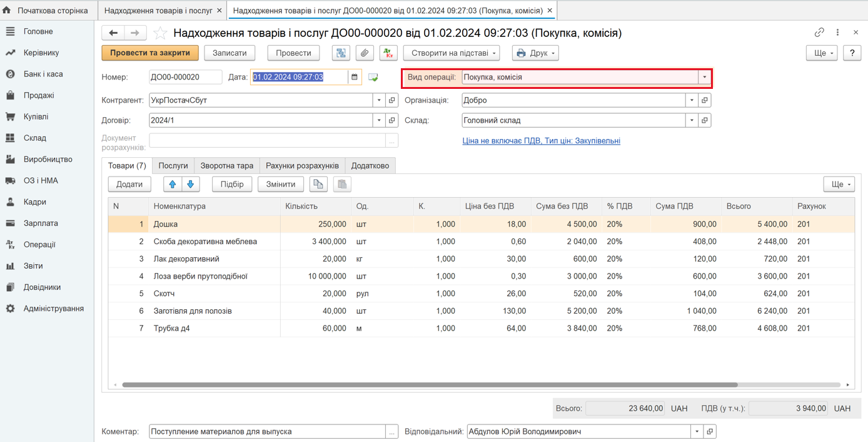Add document to favorites with star icon
The height and width of the screenshot is (442, 868).
tap(161, 33)
